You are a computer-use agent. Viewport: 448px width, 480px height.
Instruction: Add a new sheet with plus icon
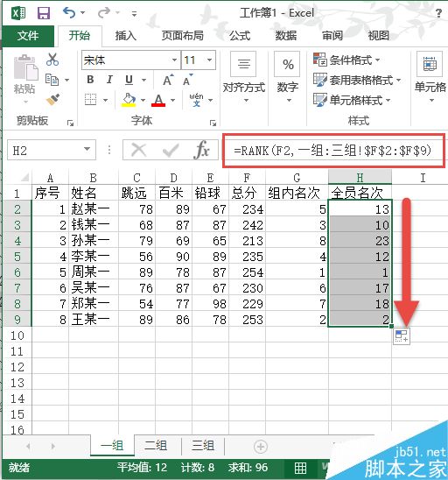[261, 447]
